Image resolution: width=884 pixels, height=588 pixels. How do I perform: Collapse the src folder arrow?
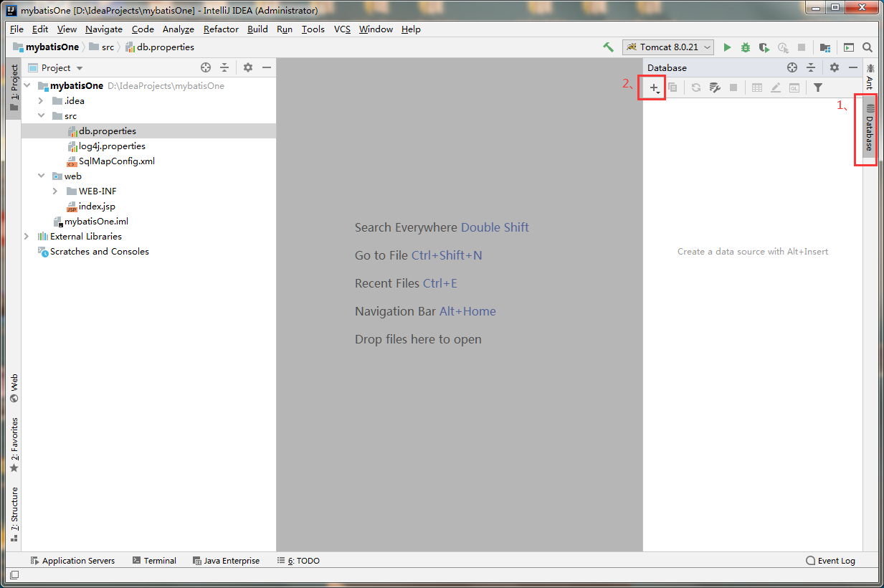(x=41, y=115)
